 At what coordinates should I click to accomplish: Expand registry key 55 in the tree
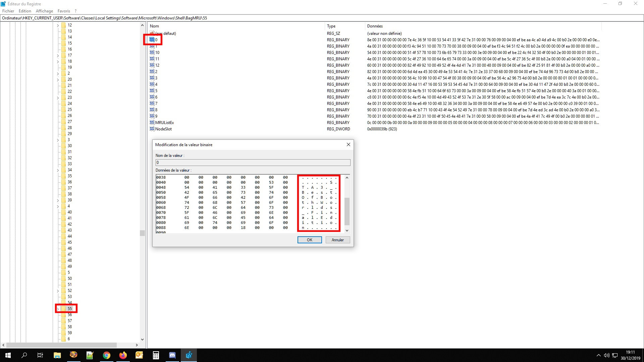click(x=58, y=309)
